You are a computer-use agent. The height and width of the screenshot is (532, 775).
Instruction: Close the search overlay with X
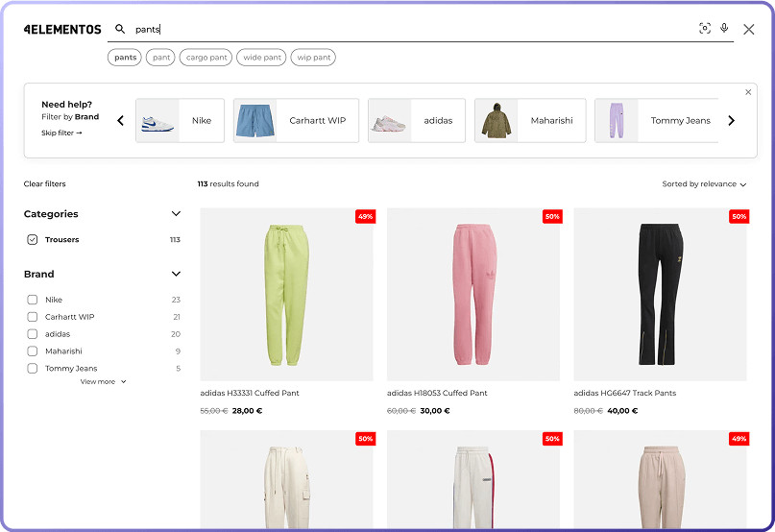749,29
